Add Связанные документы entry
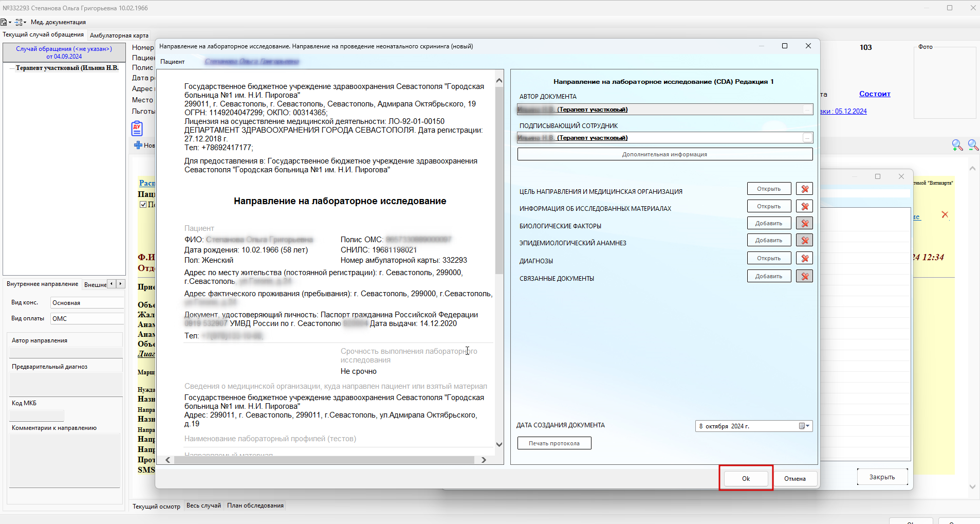The height and width of the screenshot is (524, 980). 769,276
